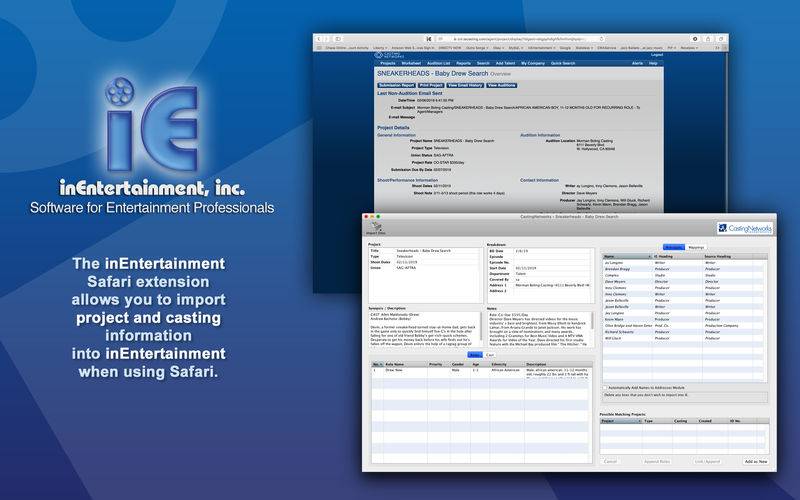Image resolution: width=800 pixels, height=500 pixels.
Task: Click the Ethnicity column header
Action: pyautogui.click(x=507, y=364)
